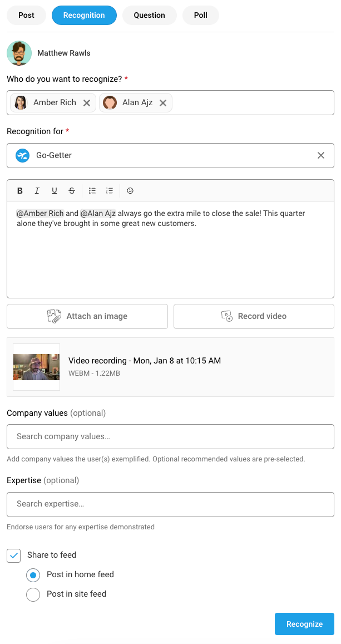Apply underline formatting
Image resolution: width=341 pixels, height=644 pixels.
(x=54, y=190)
